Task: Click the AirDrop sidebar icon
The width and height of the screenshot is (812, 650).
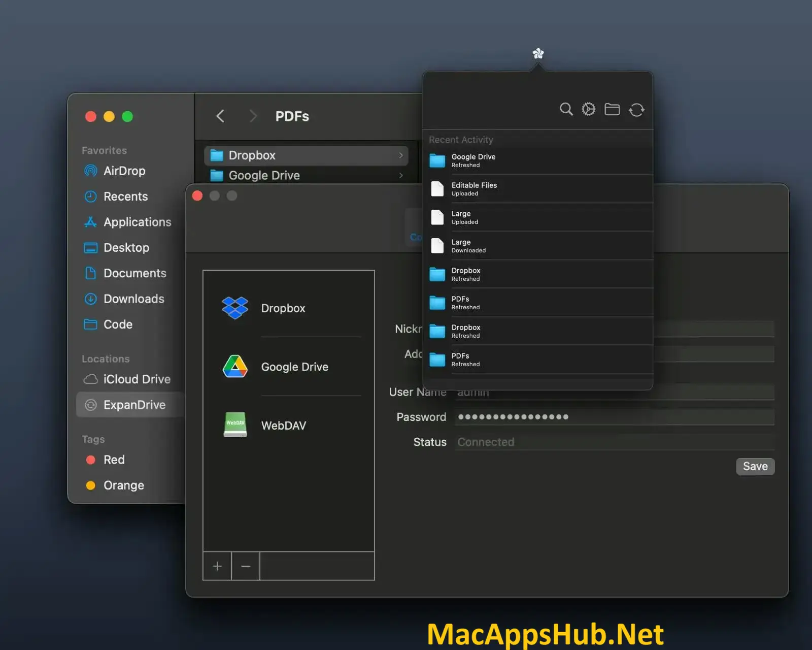Action: click(x=90, y=171)
